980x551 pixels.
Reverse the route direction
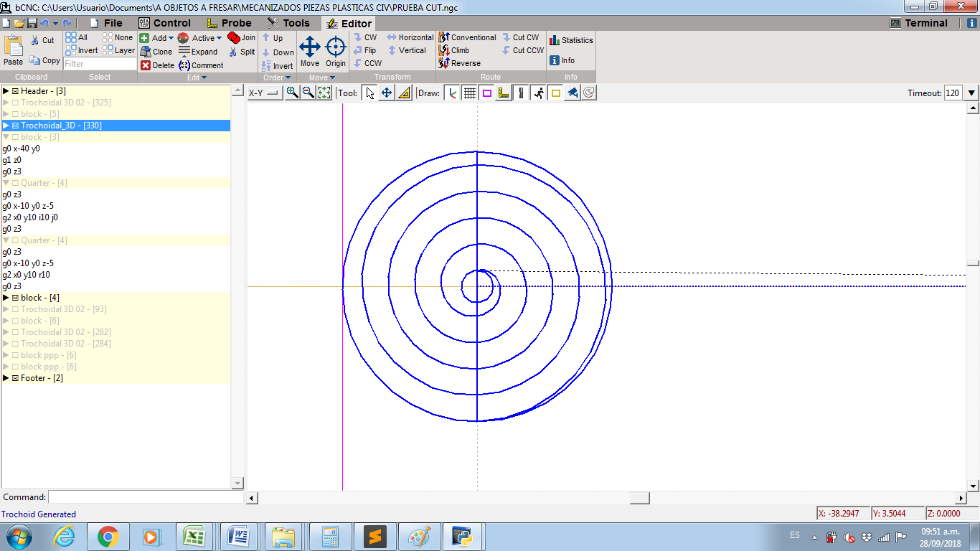(459, 63)
